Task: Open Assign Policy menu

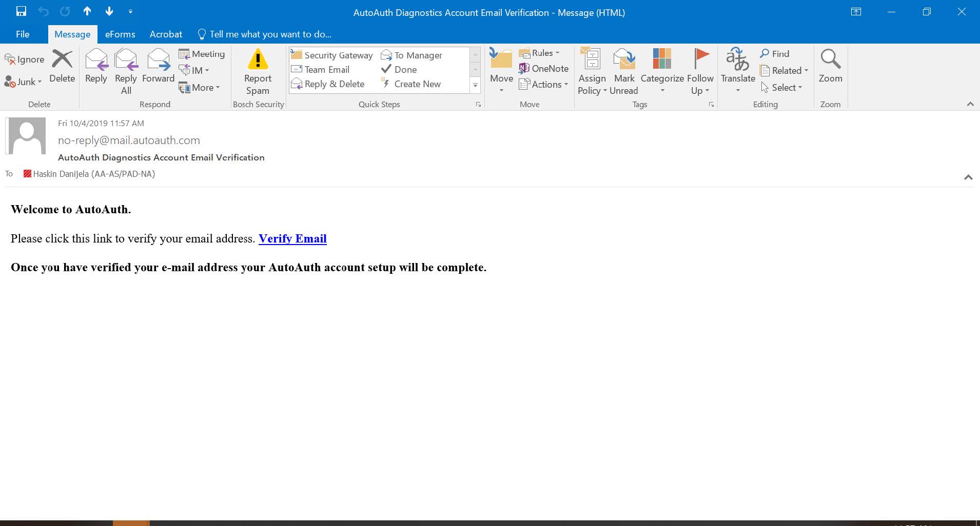Action: click(x=592, y=72)
